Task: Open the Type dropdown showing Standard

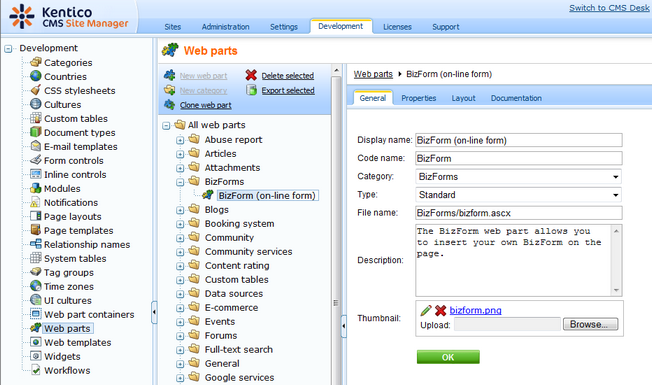Action: coord(519,195)
